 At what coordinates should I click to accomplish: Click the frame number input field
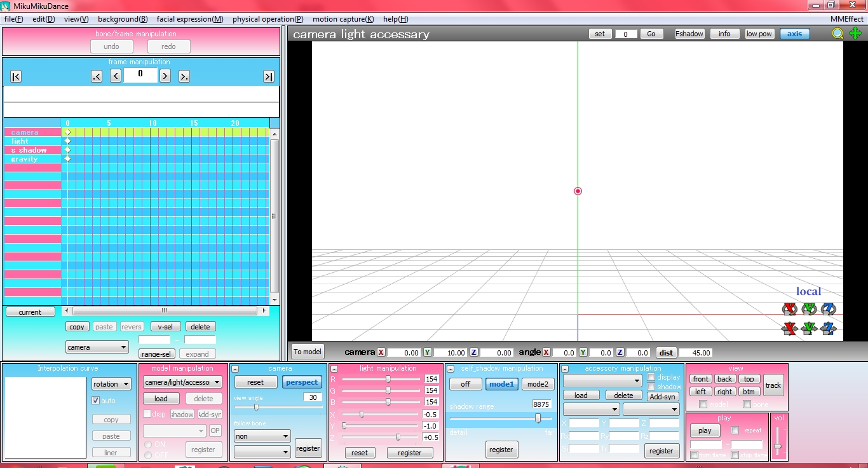(140, 74)
